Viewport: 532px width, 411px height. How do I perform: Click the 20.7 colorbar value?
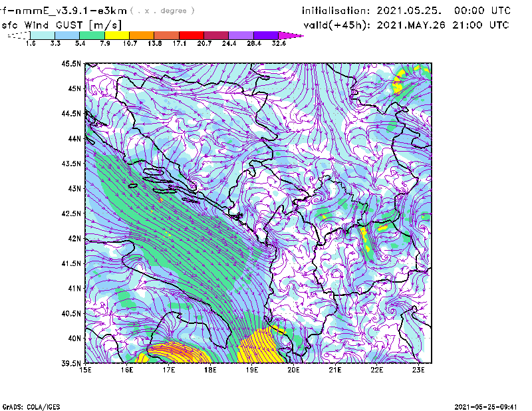(x=204, y=43)
